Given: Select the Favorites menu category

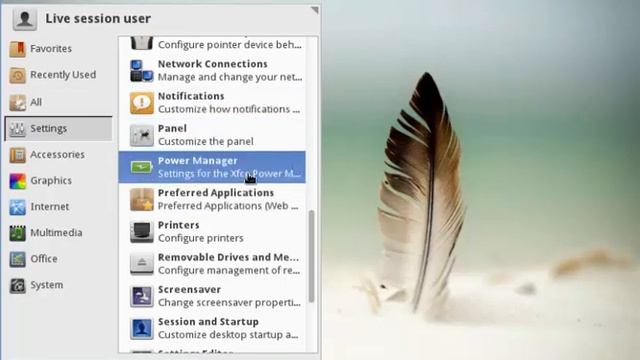Looking at the screenshot, I should click(x=58, y=49).
